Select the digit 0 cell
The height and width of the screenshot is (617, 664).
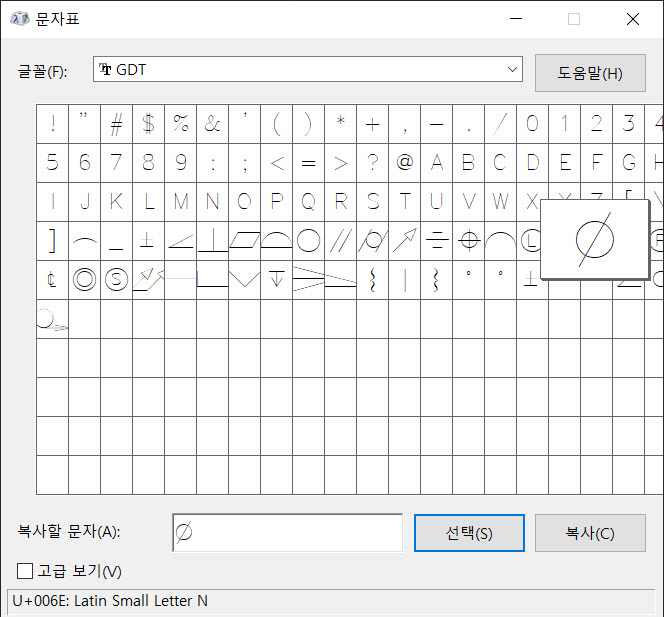click(533, 124)
